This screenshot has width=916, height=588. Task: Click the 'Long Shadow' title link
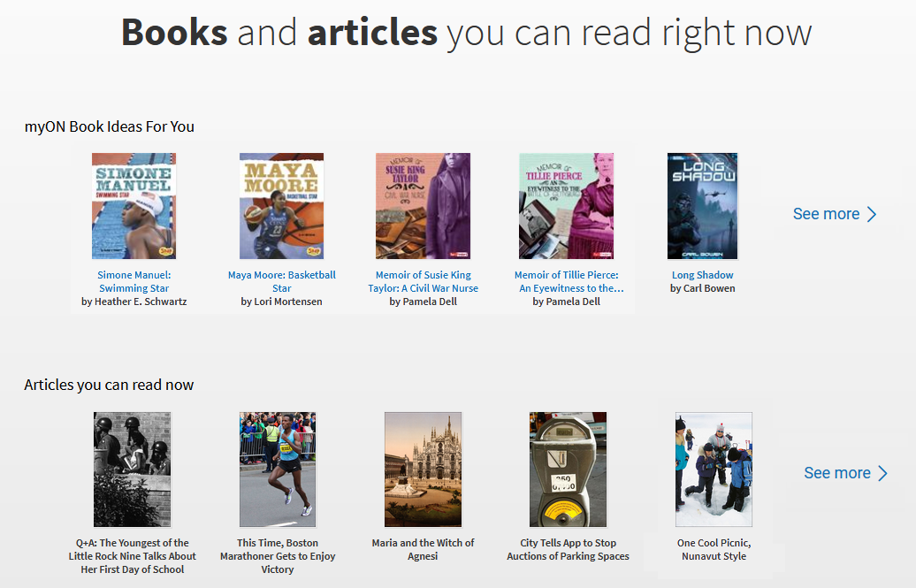702,275
